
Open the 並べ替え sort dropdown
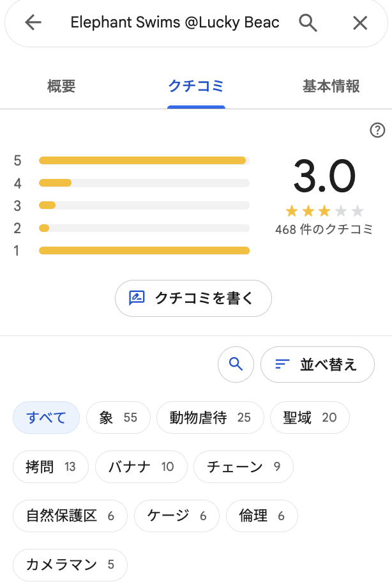pyautogui.click(x=317, y=364)
